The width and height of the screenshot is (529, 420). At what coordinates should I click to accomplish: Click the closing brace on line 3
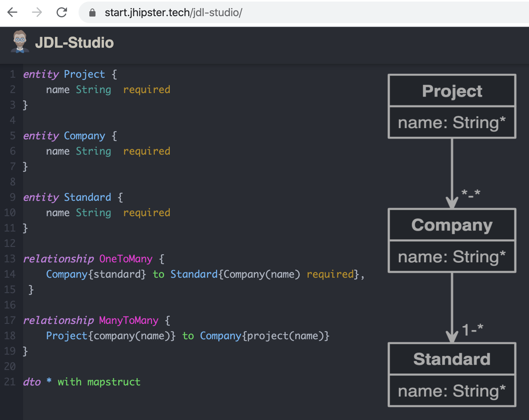click(x=25, y=105)
